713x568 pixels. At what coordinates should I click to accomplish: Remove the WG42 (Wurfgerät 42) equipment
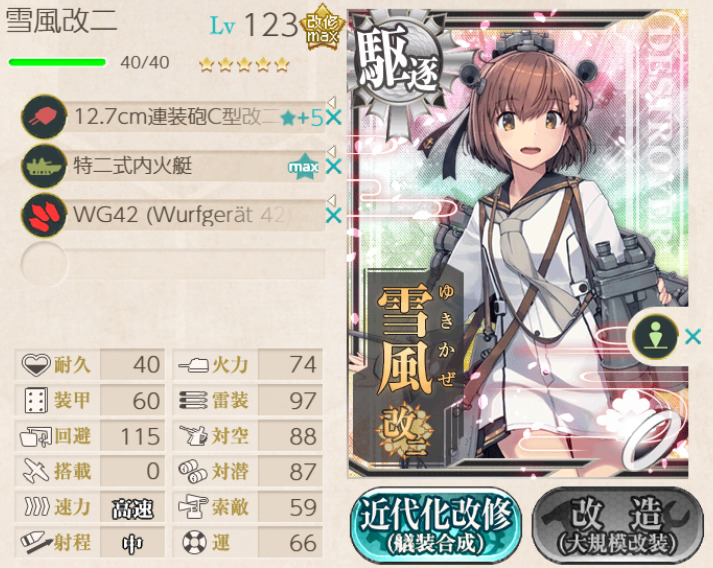(334, 216)
